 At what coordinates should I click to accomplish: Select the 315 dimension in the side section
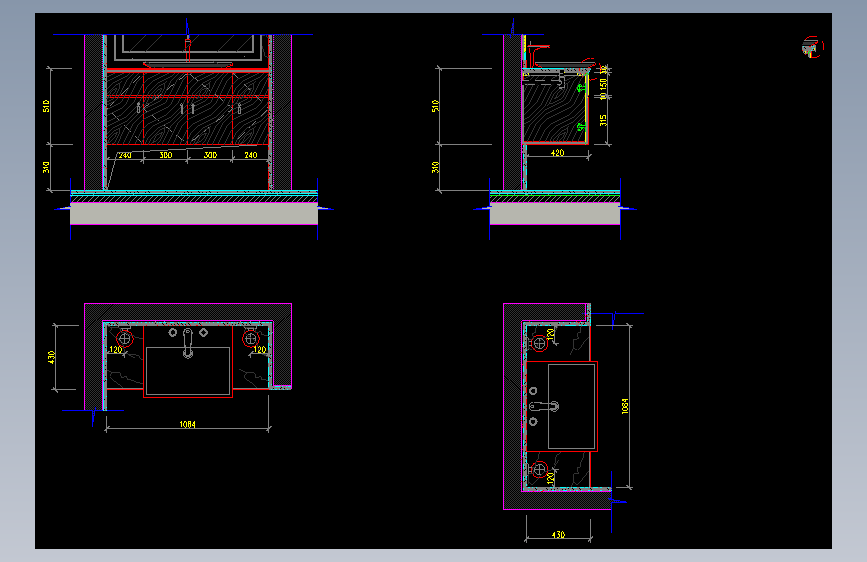(603, 120)
